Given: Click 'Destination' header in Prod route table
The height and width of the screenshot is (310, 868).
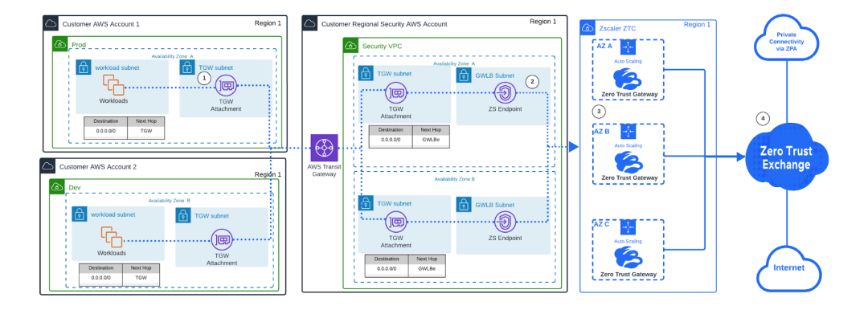Looking at the screenshot, I should (106, 122).
